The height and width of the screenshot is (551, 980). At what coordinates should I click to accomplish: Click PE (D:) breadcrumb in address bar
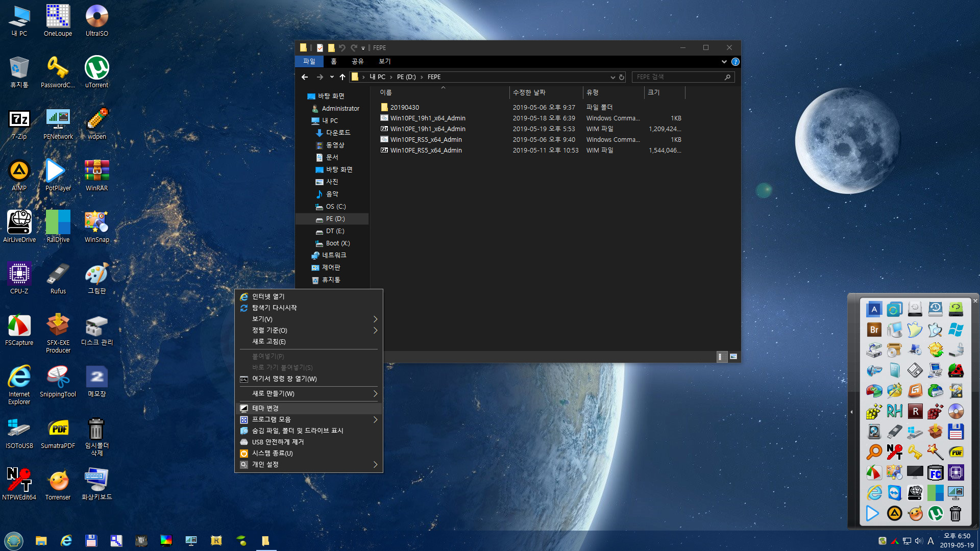(x=406, y=77)
